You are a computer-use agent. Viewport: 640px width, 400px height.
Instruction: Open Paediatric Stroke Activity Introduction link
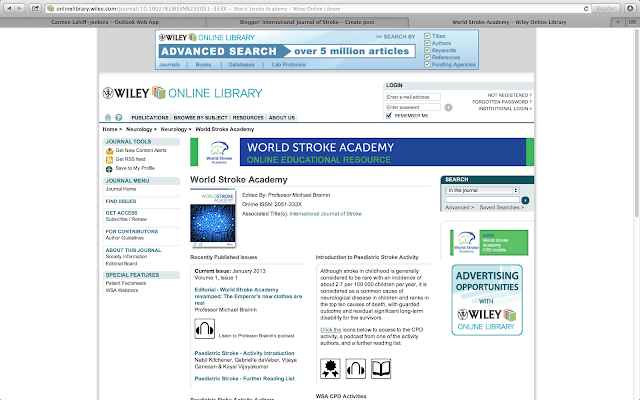click(244, 353)
